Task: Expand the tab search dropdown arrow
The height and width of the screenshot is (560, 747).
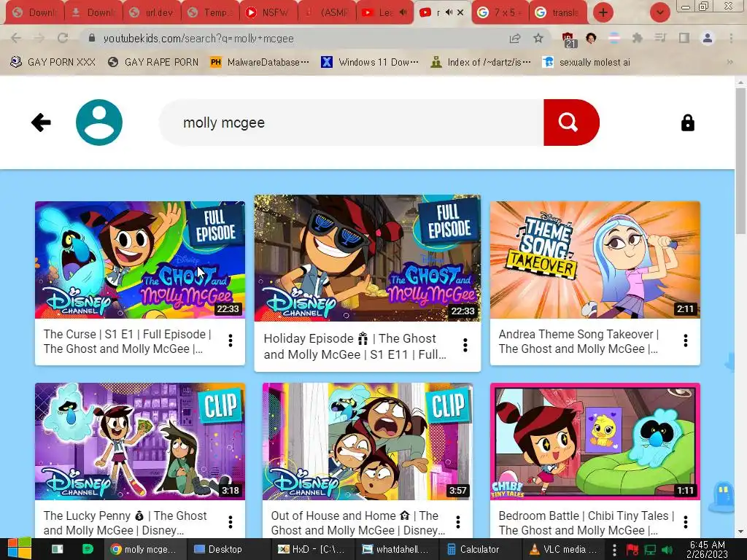Action: [659, 12]
